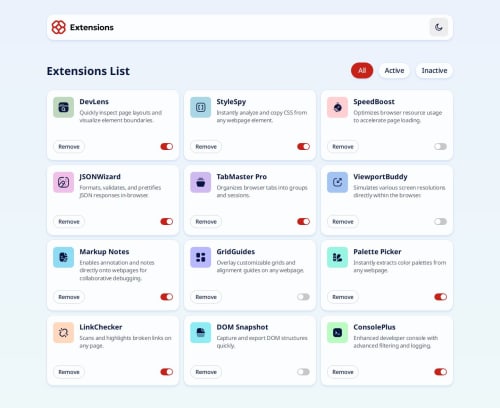Click the dark mode moon icon
The image size is (500, 408).
[439, 27]
